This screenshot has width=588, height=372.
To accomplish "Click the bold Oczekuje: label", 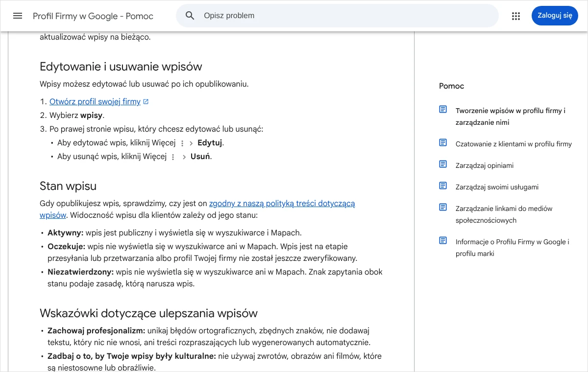I will pyautogui.click(x=67, y=247).
